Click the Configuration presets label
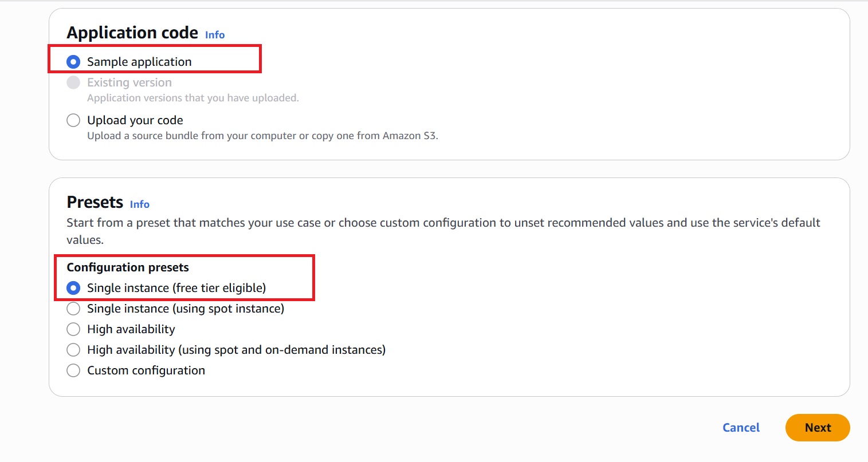This screenshot has height=462, width=868. pyautogui.click(x=128, y=267)
